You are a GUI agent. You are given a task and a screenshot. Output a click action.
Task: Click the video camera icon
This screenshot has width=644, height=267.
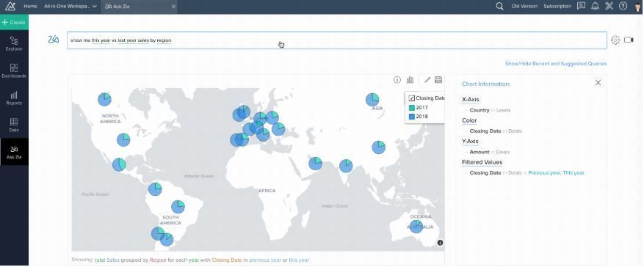pos(629,40)
